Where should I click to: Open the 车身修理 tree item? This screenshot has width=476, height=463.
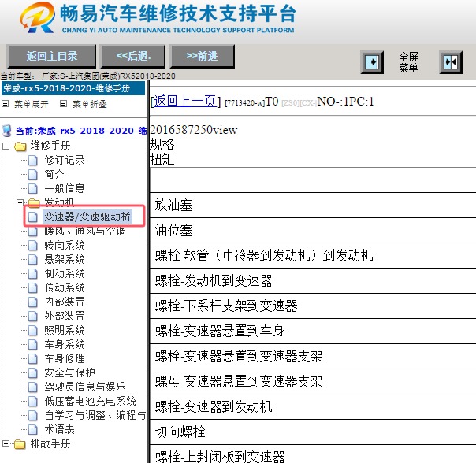65,358
